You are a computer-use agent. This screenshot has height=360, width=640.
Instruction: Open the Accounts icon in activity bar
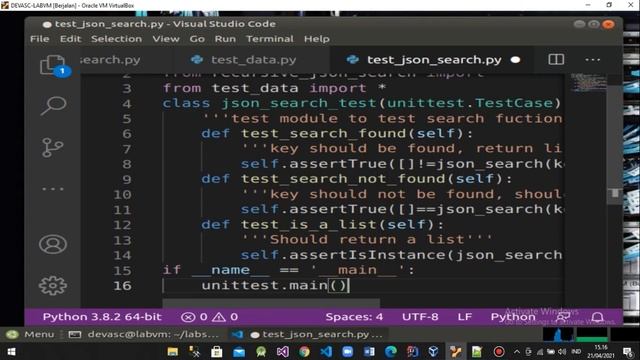53,244
